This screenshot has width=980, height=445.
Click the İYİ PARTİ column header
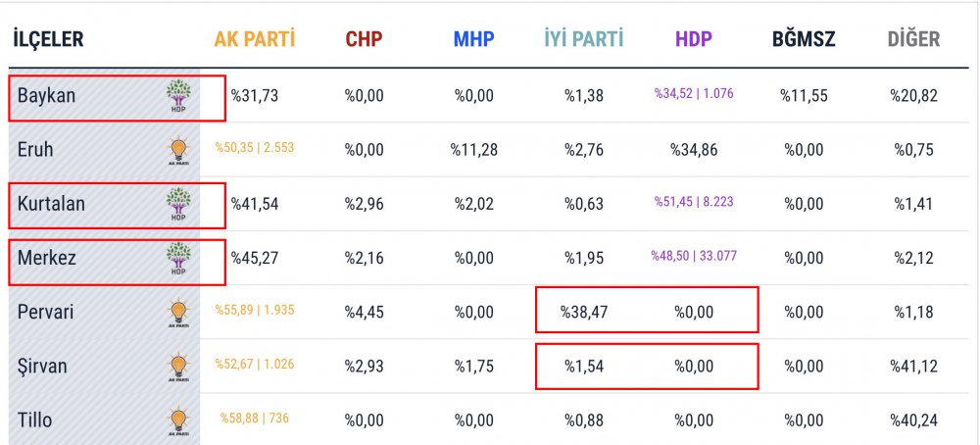point(583,40)
